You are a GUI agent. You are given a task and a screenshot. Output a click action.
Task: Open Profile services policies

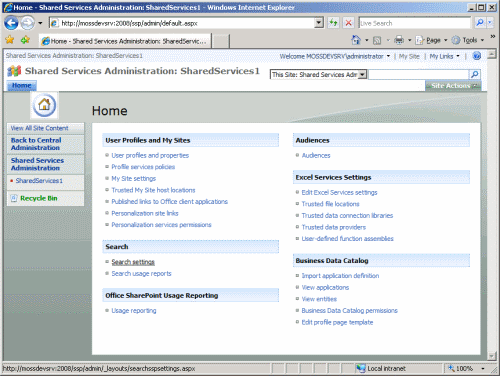click(x=143, y=167)
